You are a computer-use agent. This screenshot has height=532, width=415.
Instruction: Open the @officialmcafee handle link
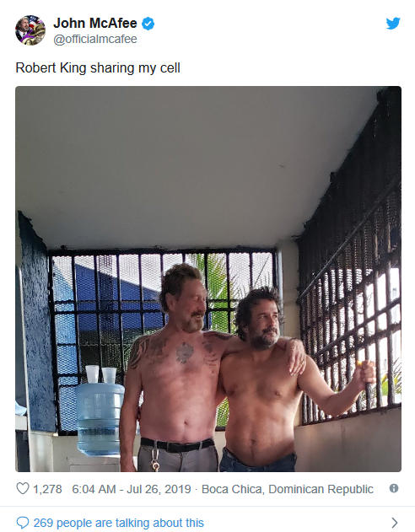click(x=95, y=39)
